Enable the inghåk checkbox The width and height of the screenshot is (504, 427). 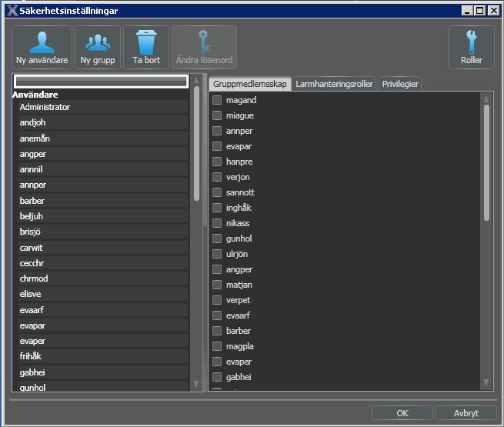coord(217,208)
